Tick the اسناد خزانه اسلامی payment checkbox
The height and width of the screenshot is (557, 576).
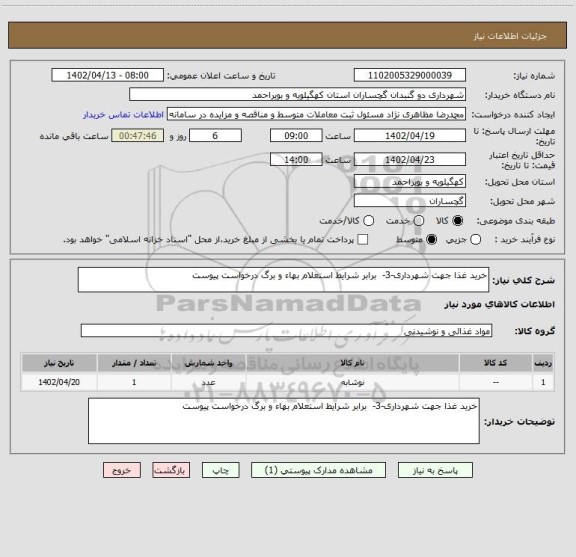click(x=363, y=240)
